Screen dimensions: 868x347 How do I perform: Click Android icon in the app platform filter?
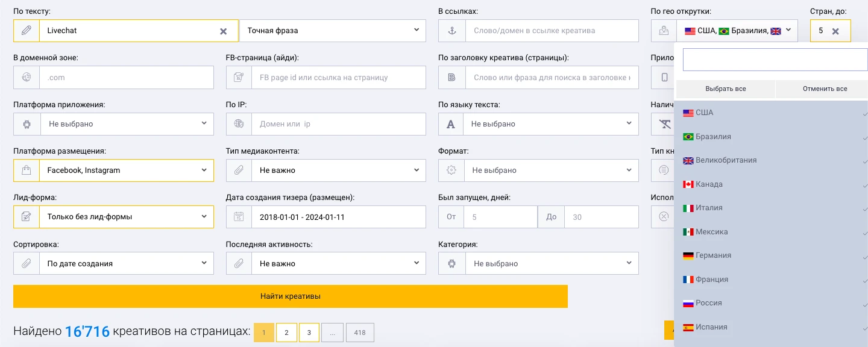coord(27,124)
